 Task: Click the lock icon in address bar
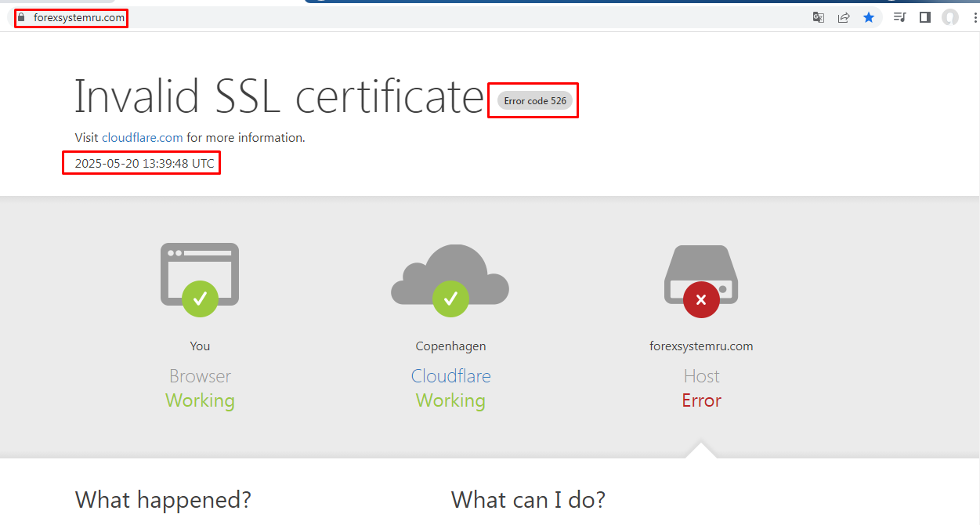tap(21, 17)
